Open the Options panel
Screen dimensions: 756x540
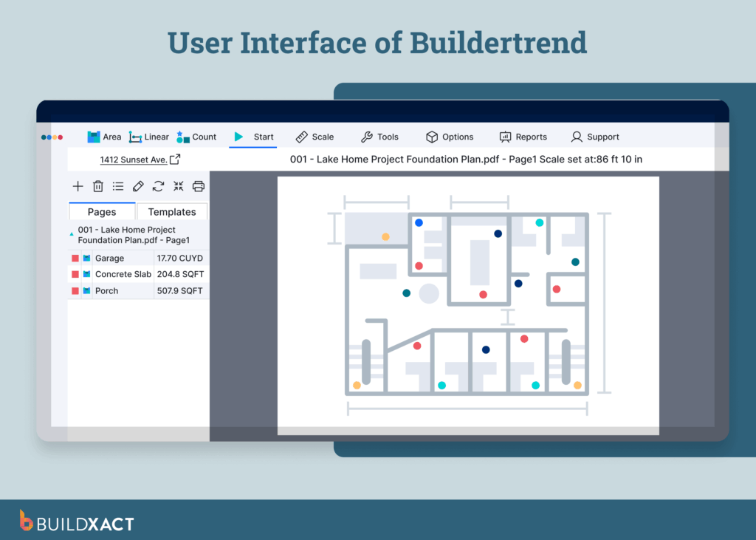[x=450, y=137]
